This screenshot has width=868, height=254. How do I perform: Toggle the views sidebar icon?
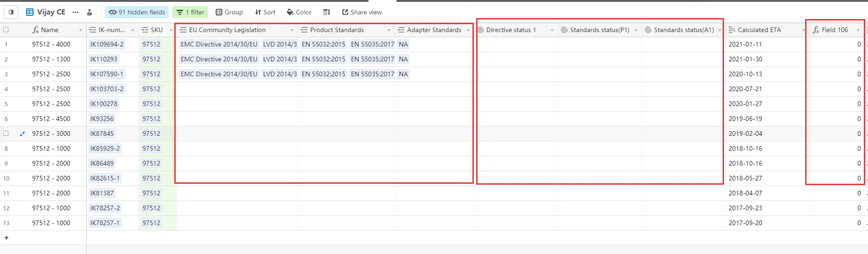coord(11,12)
